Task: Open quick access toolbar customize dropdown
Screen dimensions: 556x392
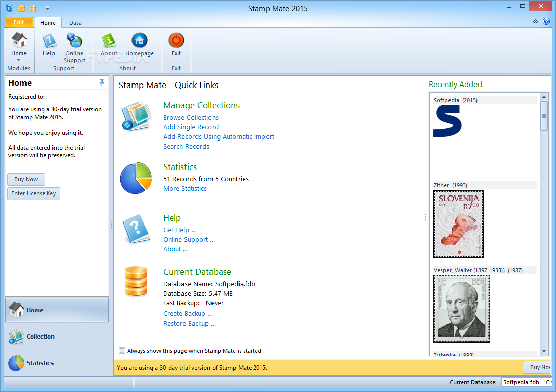Action: (47, 8)
